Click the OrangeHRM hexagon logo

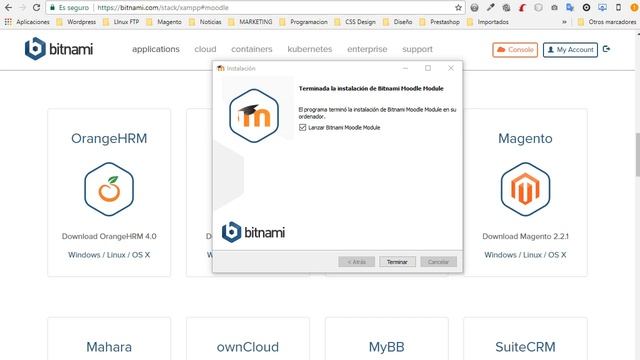(109, 189)
